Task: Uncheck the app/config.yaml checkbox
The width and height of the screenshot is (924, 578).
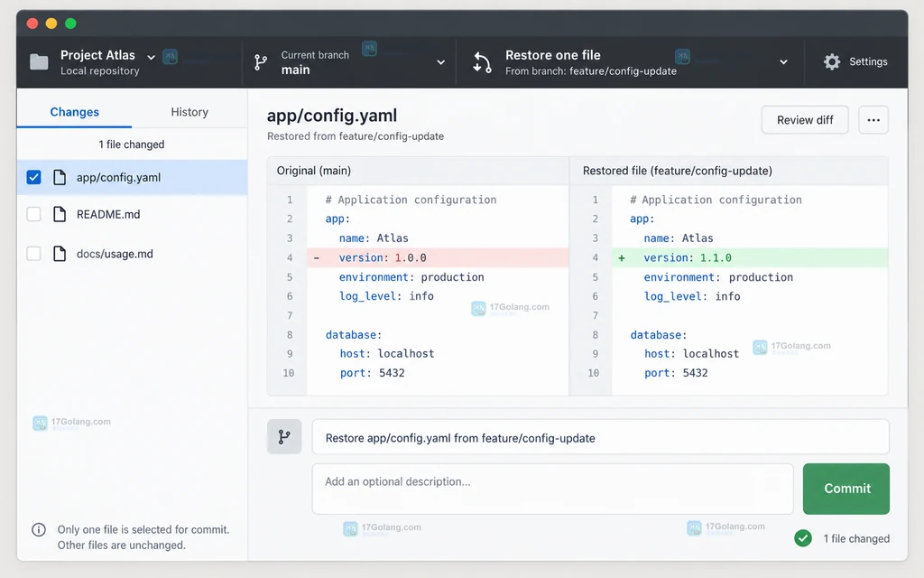Action: point(33,178)
